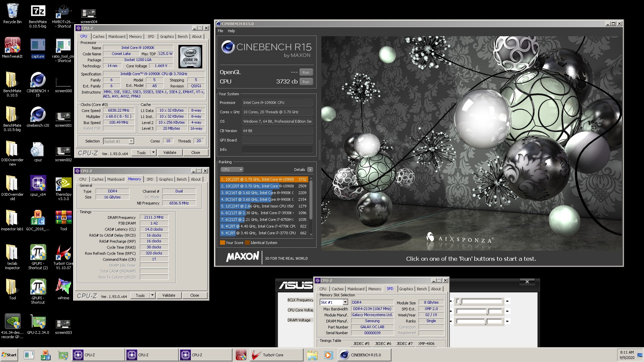Switch to TurboV Core in the taskbar
This screenshot has width=644, height=362.
276,355
